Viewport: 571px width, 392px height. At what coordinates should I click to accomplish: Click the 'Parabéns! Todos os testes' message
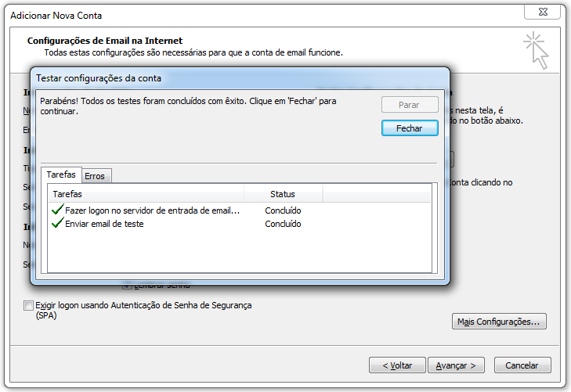point(188,106)
